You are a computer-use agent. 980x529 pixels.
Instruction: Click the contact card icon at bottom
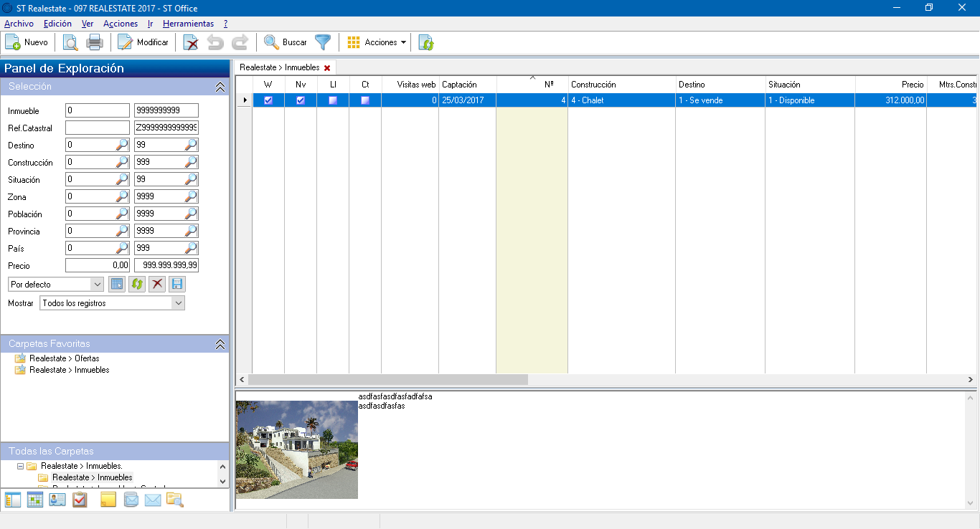click(x=57, y=500)
